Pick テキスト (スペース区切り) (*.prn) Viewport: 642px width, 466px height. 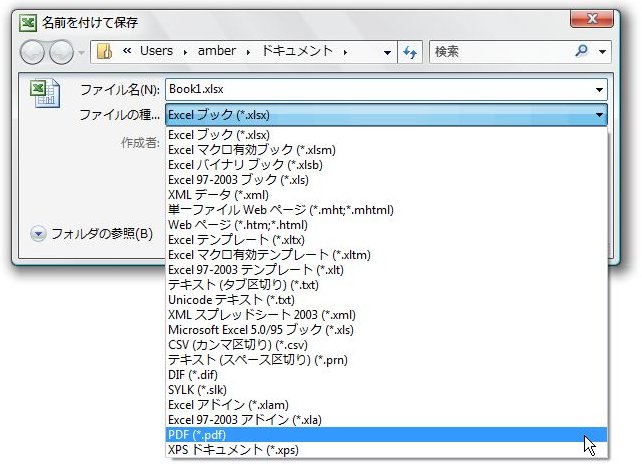click(x=387, y=360)
